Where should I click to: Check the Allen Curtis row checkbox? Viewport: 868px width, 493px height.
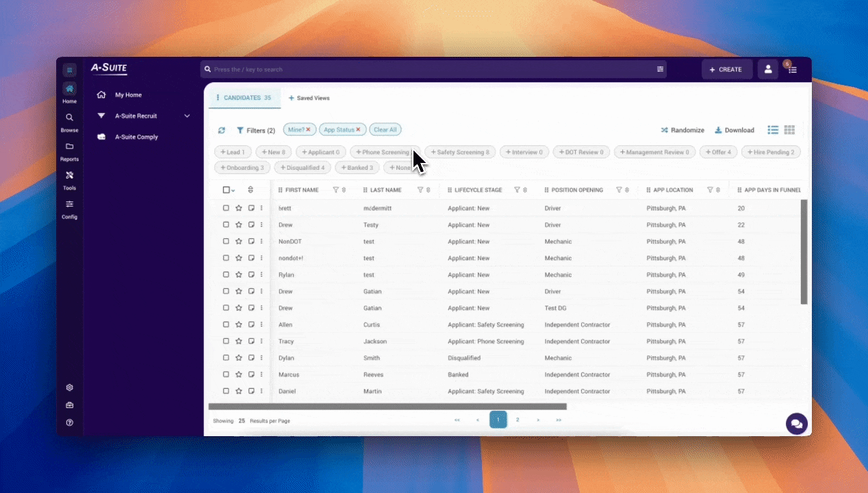coord(226,325)
